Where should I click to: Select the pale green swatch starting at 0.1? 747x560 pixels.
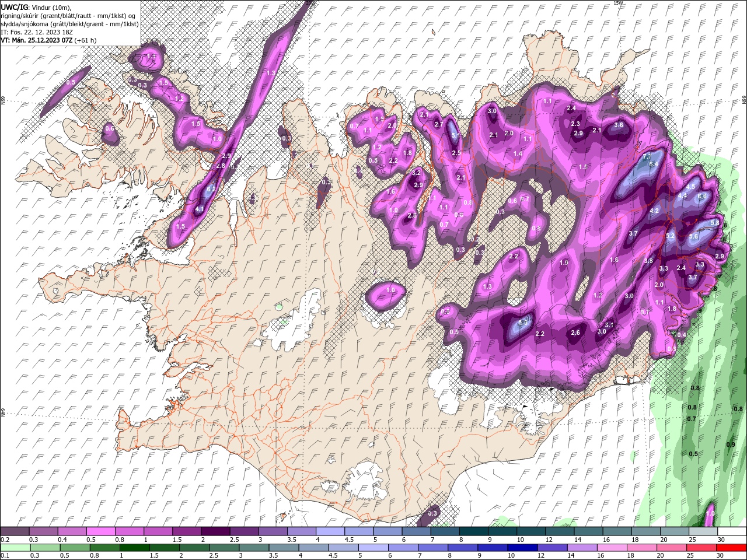pos(15,548)
